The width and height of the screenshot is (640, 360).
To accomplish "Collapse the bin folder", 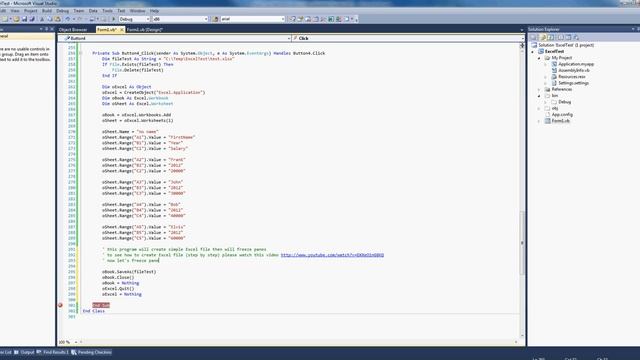I will (x=539, y=96).
